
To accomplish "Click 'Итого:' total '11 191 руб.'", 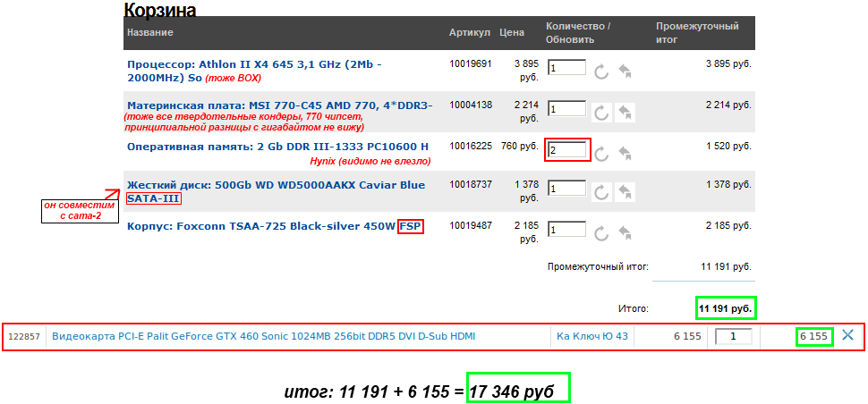I will tap(726, 308).
